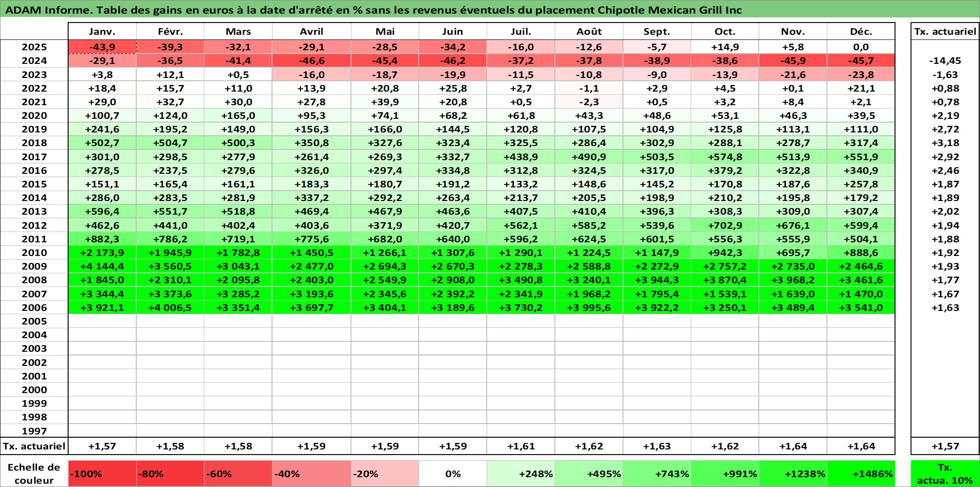This screenshot has width=980, height=487.
Task: Click the -60% color scale swatch
Action: [x=238, y=473]
